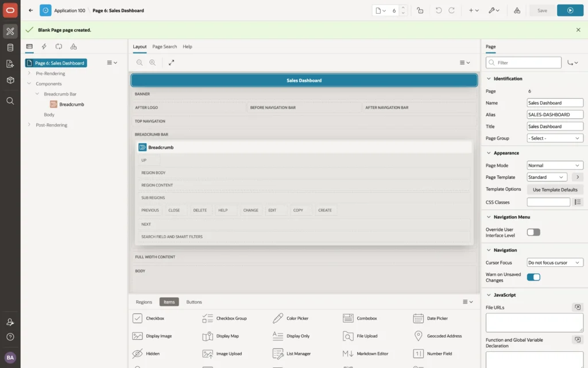Open the Page Template dropdown
Screen dimensions: 588x368
point(547,177)
